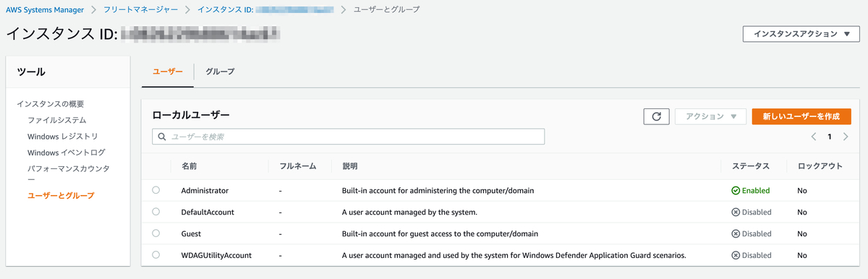Viewport: 868px width, 279px height.
Task: Click the refresh icon button
Action: 656,116
